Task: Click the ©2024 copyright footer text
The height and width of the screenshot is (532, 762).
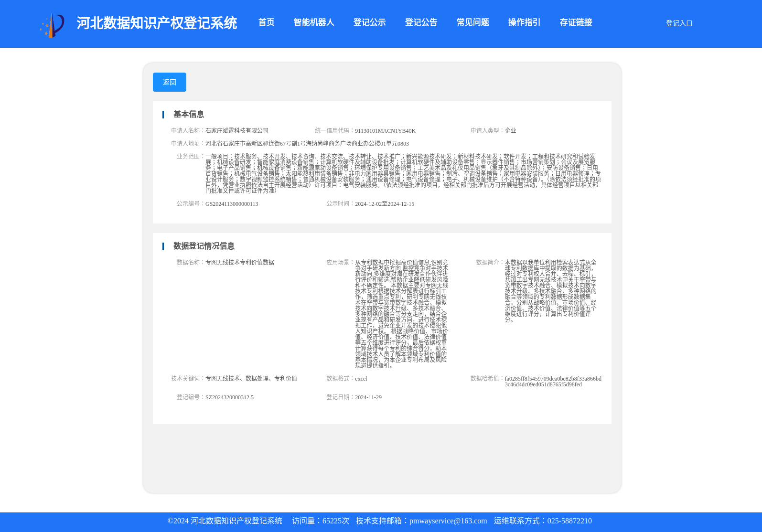Action: point(225,521)
